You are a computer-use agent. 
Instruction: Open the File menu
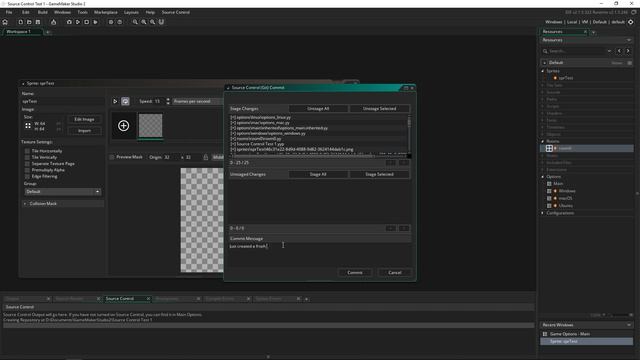pos(9,12)
